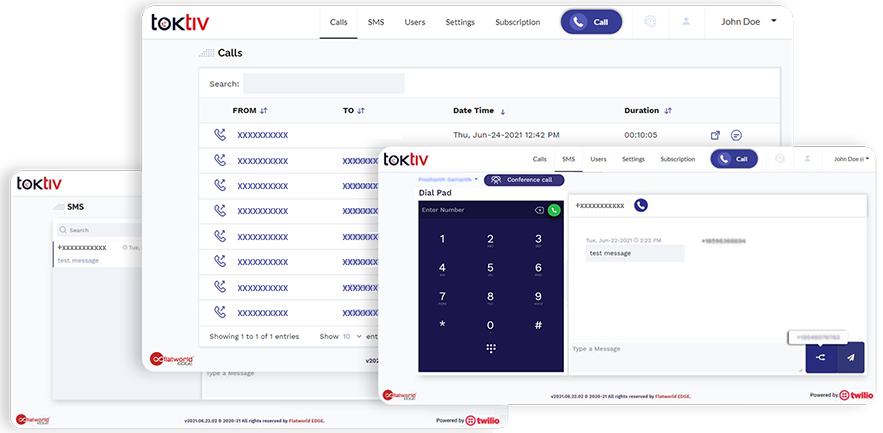The height and width of the screenshot is (433, 883).
Task: Open the Settings tab in the Calls window
Action: pyautogui.click(x=460, y=23)
